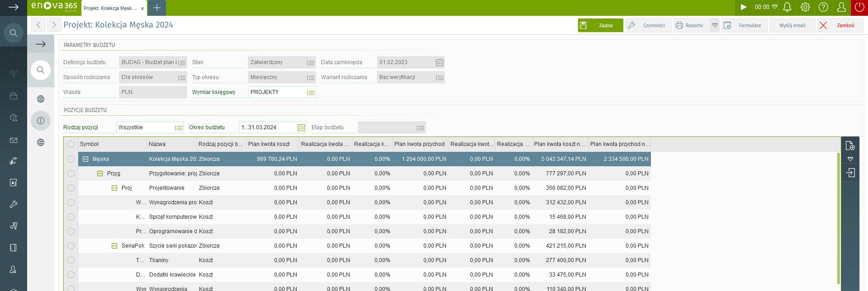Collapse the Męska tree node

coord(85,159)
